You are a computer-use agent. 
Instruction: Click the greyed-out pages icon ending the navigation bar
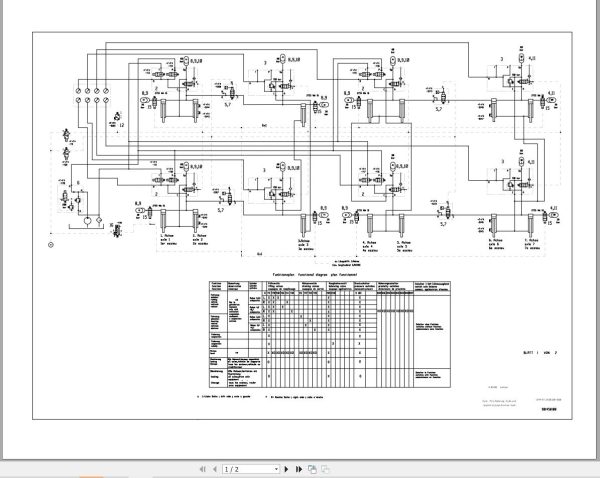point(325,469)
